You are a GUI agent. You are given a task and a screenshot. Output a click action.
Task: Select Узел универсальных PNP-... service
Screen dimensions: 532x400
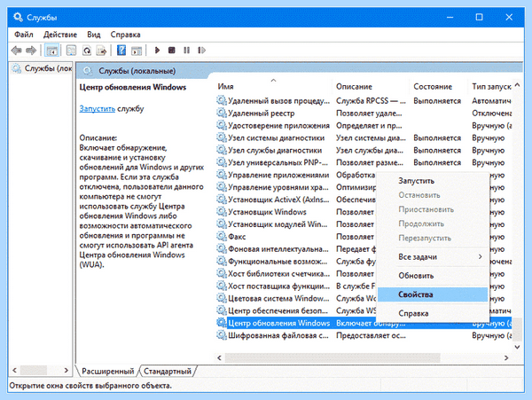click(364, 162)
